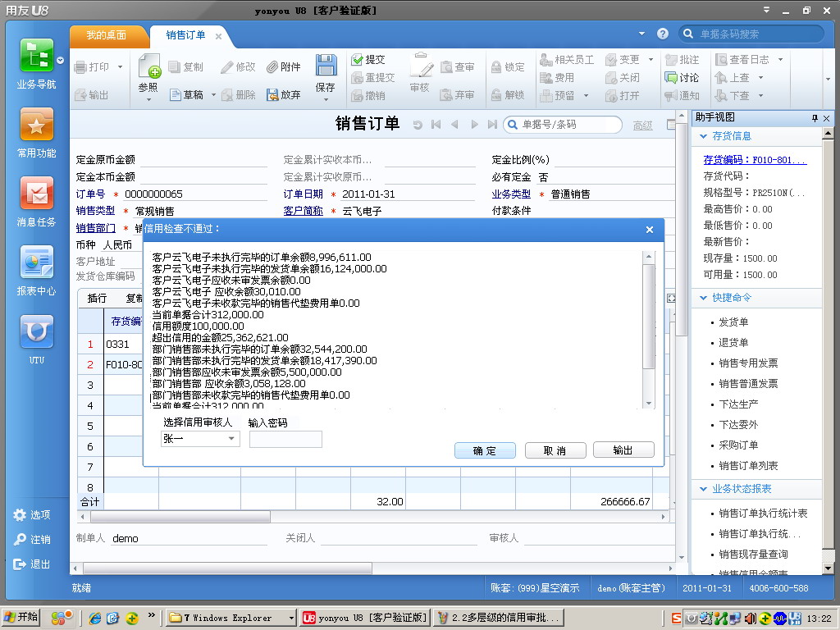
Task: Select the 销售订单 tab
Action: click(185, 35)
